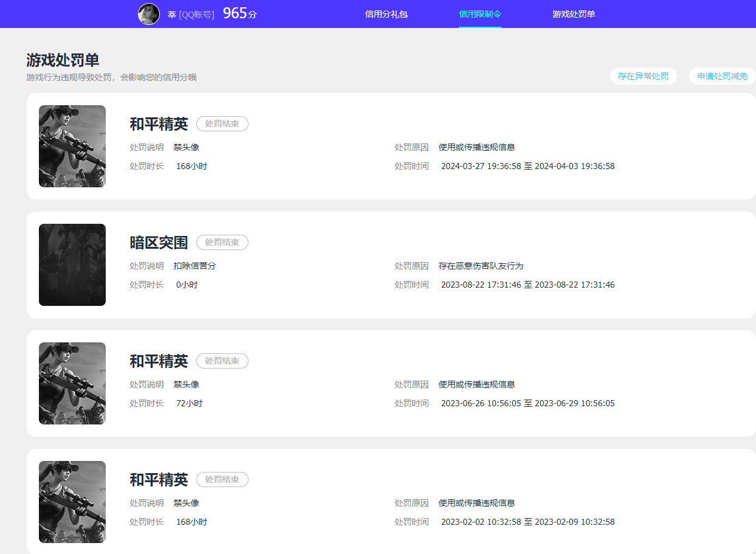Open the 信用分礼包 tab

coord(386,14)
